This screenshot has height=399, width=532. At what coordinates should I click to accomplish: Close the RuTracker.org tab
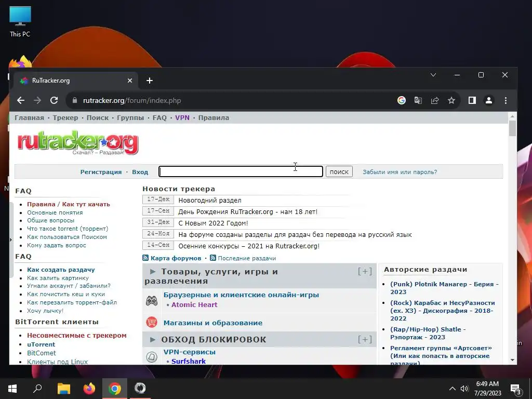pos(130,81)
